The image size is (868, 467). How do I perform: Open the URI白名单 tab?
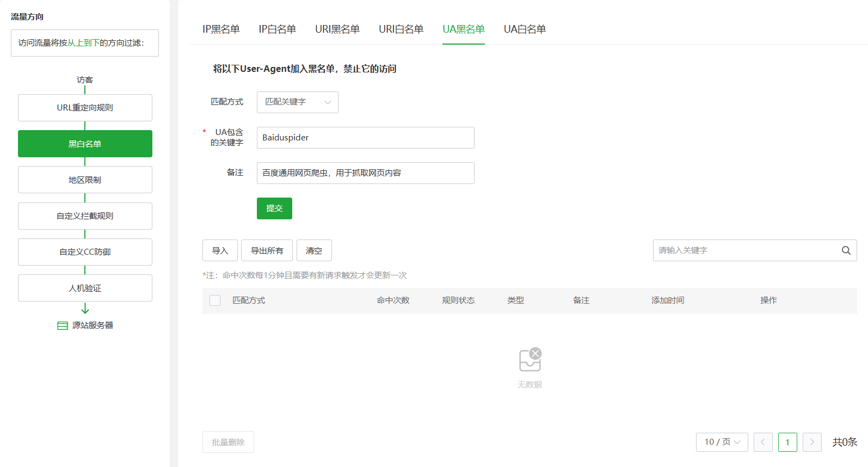[x=401, y=29]
